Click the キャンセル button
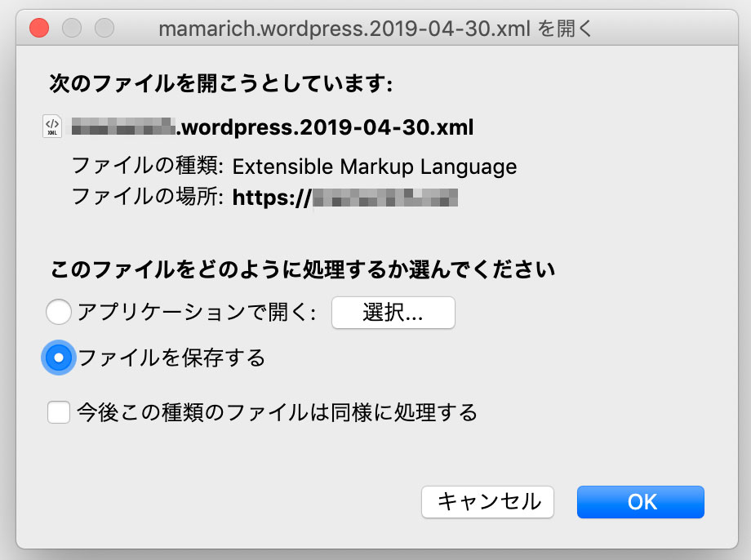751x560 pixels. (487, 502)
